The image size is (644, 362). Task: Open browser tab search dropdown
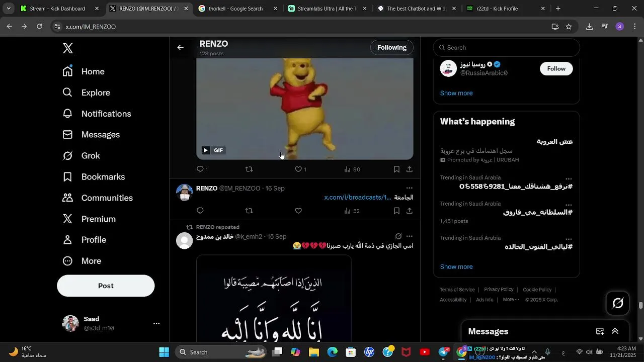[9, 9]
